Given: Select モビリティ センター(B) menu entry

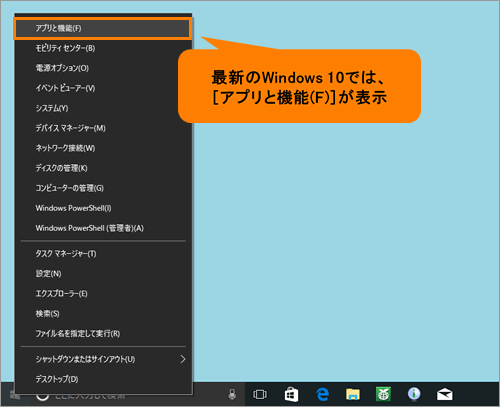Looking at the screenshot, I should (x=103, y=48).
